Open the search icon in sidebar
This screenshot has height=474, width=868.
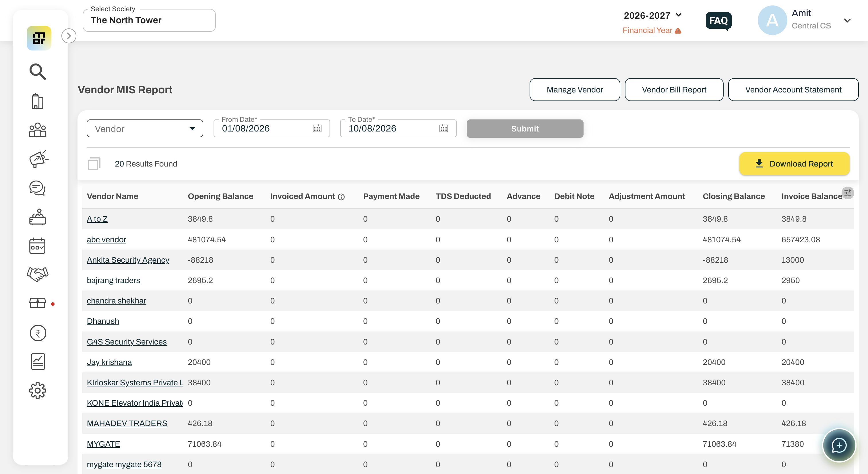click(x=38, y=71)
